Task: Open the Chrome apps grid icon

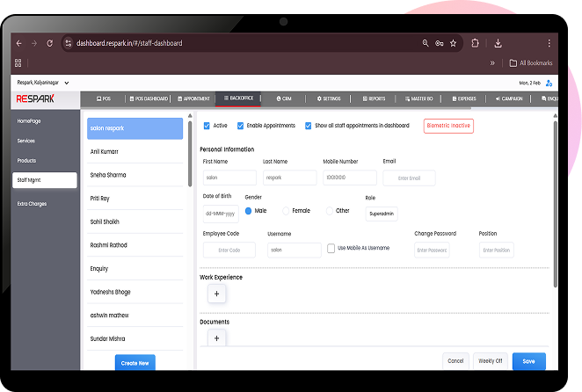Action: [x=18, y=63]
